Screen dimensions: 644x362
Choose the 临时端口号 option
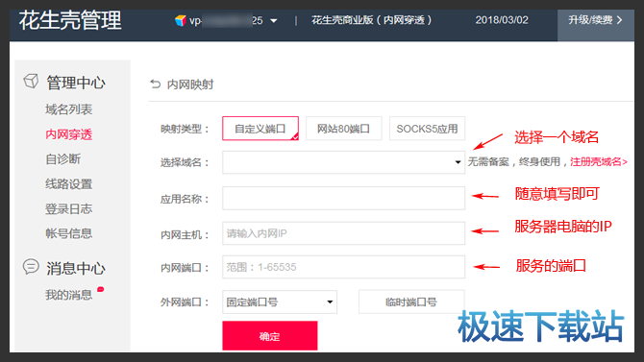[x=411, y=302]
